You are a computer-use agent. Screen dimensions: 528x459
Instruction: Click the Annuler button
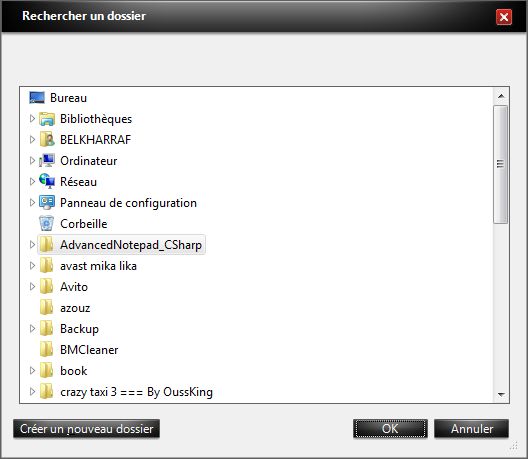(471, 429)
